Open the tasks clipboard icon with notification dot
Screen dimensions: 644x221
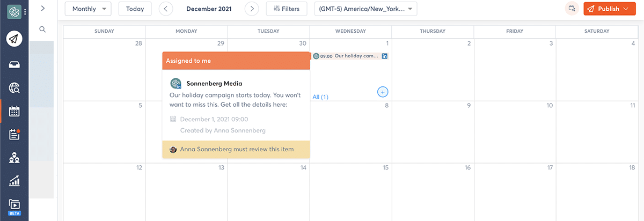tap(14, 135)
